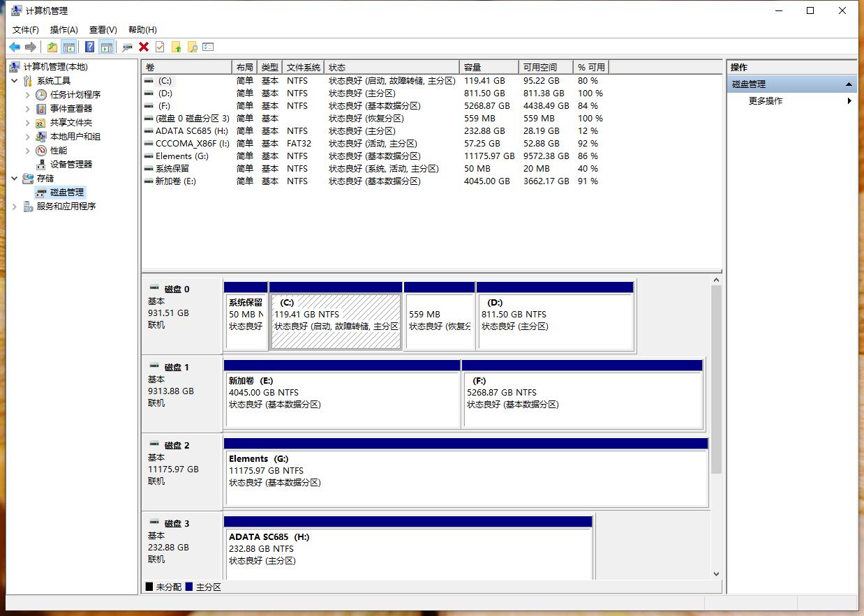Click the up one level folder icon
864x616 pixels.
coord(52,47)
